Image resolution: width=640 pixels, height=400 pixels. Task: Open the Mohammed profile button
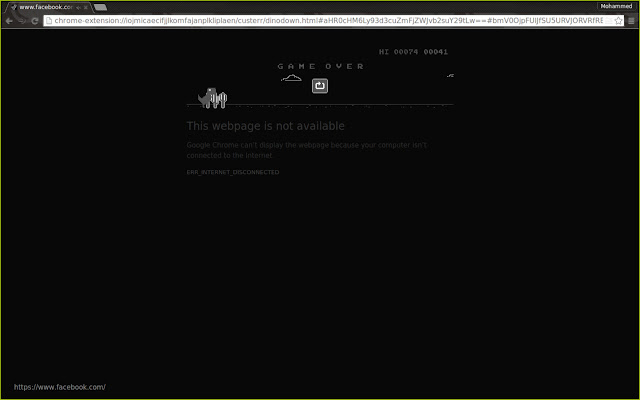(616, 6)
